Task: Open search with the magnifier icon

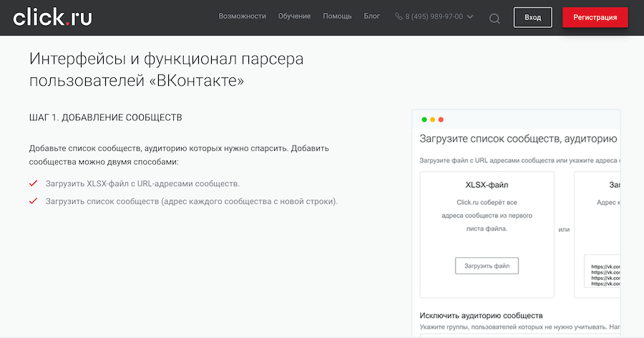Action: pos(494,18)
